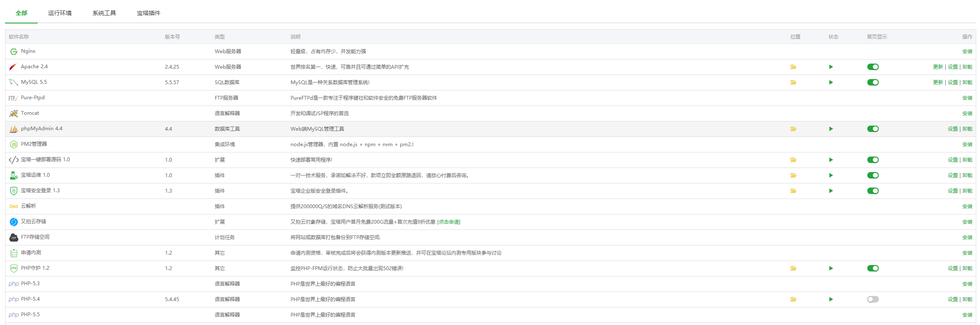Click 设置 for PHP-5.4
Screen dimensions: 980x325
(x=953, y=299)
